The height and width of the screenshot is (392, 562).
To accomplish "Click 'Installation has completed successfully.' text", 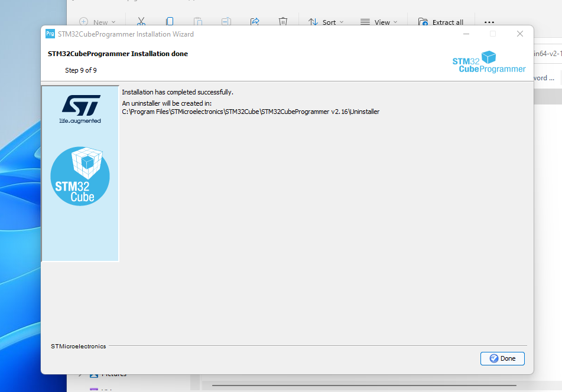I will (177, 92).
